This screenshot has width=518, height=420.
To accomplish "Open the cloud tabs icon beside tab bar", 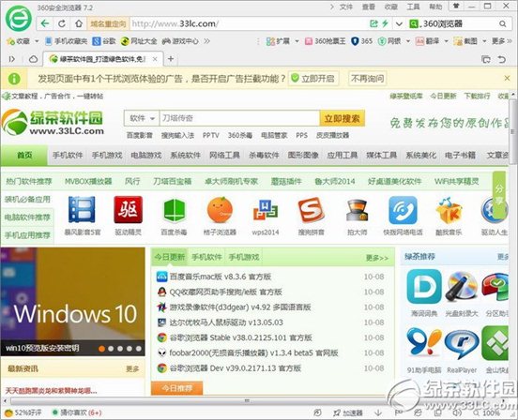I will coord(33,59).
